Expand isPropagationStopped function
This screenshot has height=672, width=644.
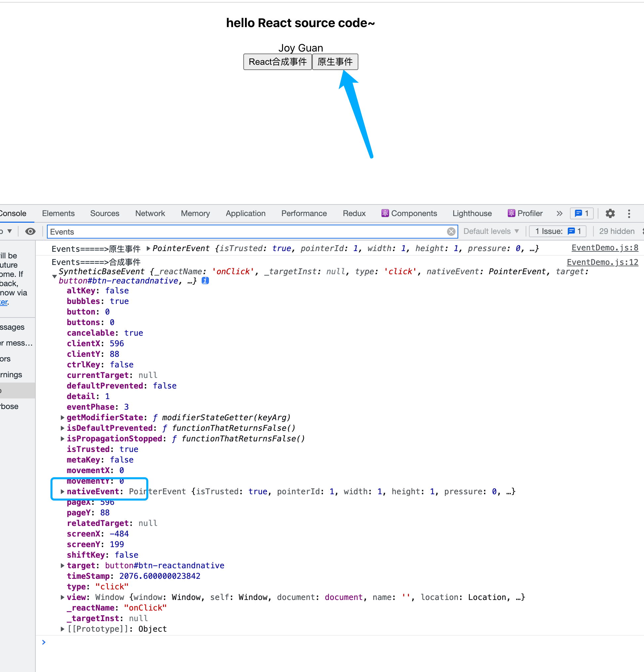[62, 438]
